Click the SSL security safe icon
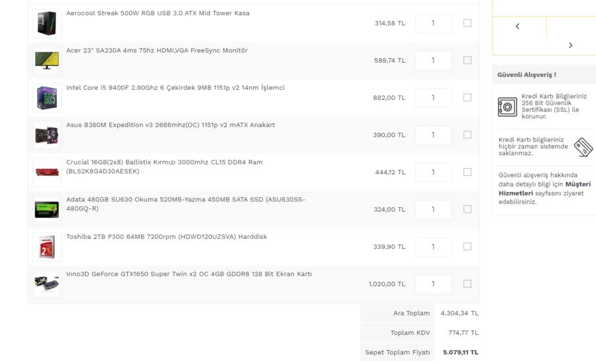Screen dimensions: 596x364 tap(507, 107)
